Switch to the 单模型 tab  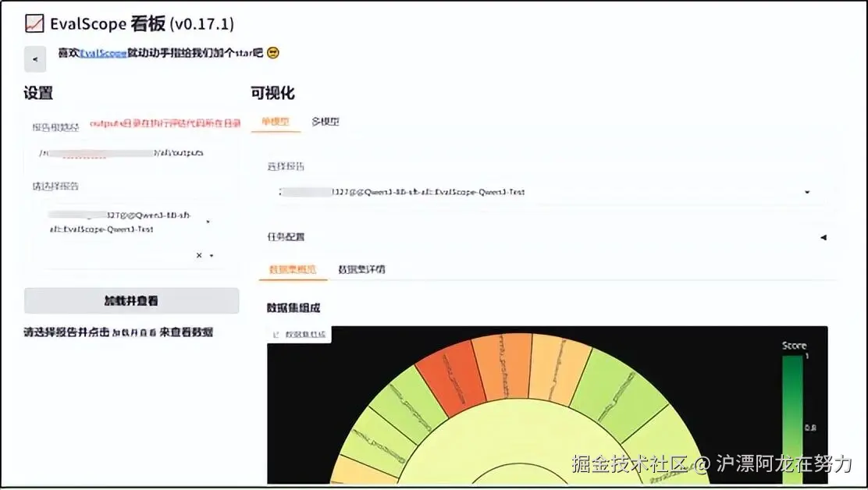[276, 121]
